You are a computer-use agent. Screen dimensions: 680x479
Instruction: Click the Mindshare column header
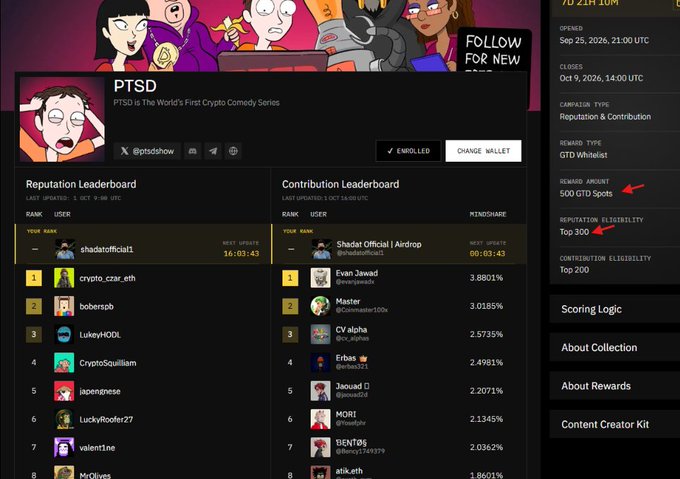[x=488, y=214]
